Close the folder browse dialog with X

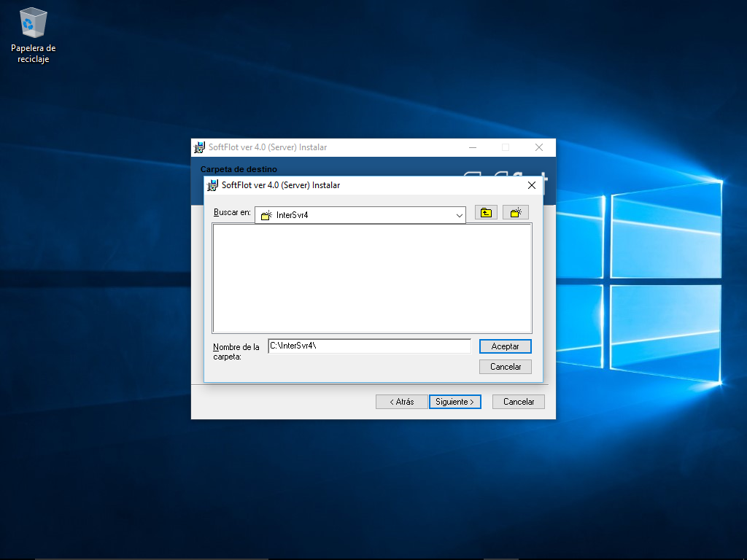click(x=532, y=185)
